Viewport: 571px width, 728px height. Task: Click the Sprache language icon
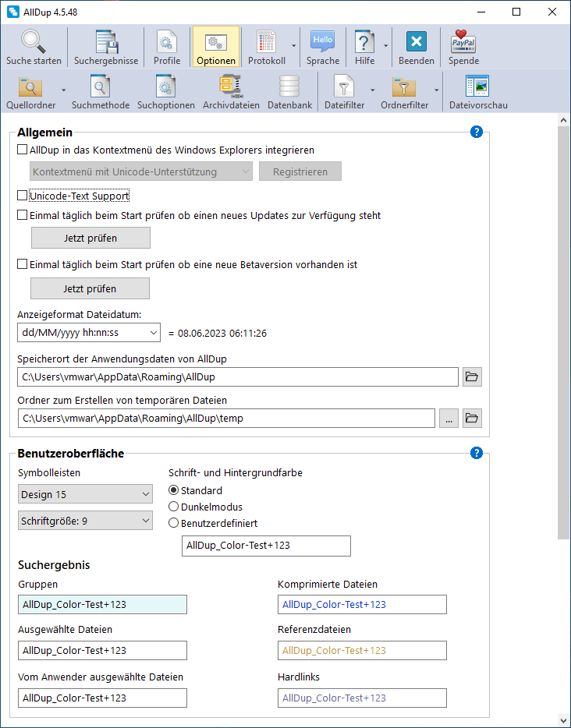[322, 42]
